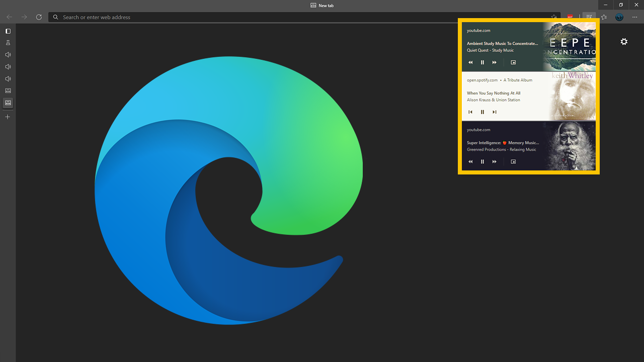Skip to next track on Spotify card
644x362 pixels.
click(x=495, y=112)
